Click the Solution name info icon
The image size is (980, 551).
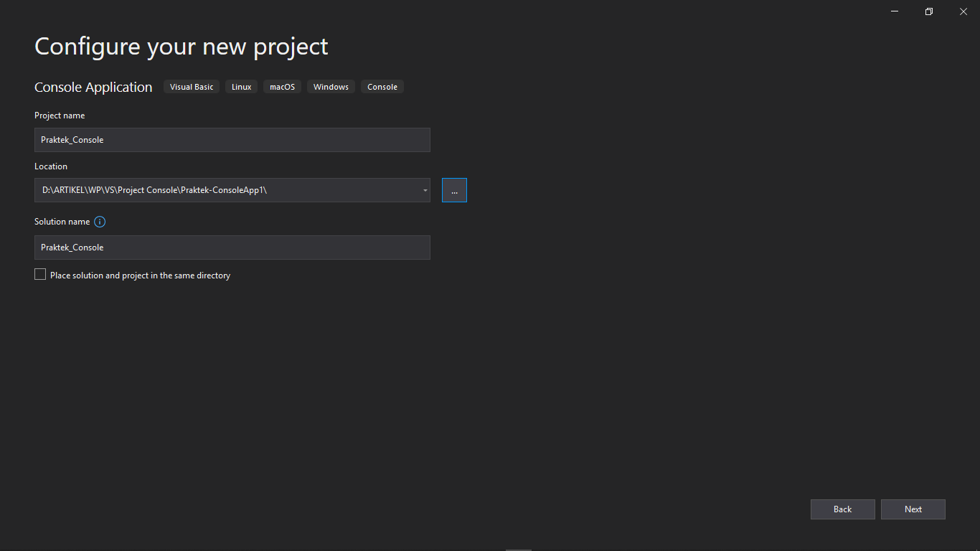(x=100, y=222)
